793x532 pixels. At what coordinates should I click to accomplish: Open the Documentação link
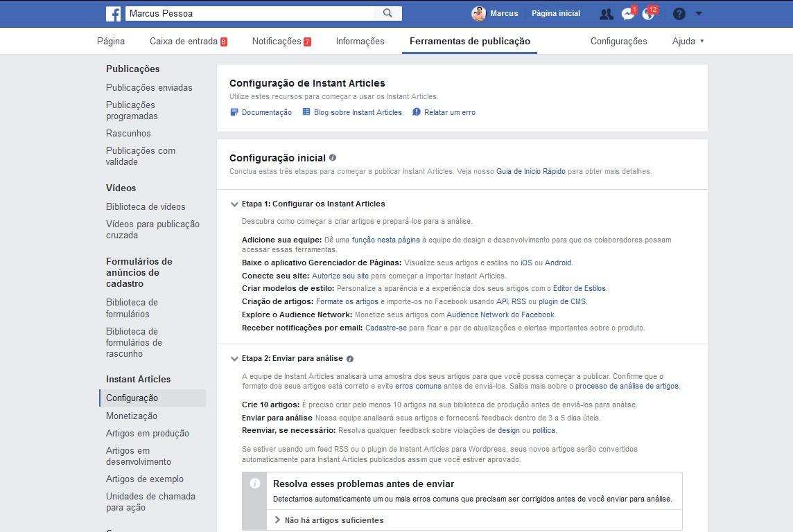point(266,112)
